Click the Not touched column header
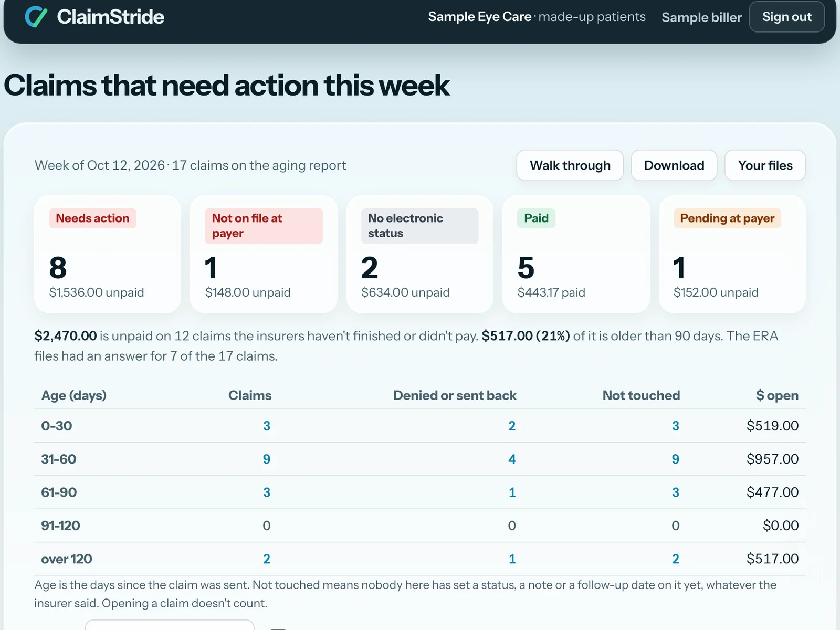 [641, 395]
